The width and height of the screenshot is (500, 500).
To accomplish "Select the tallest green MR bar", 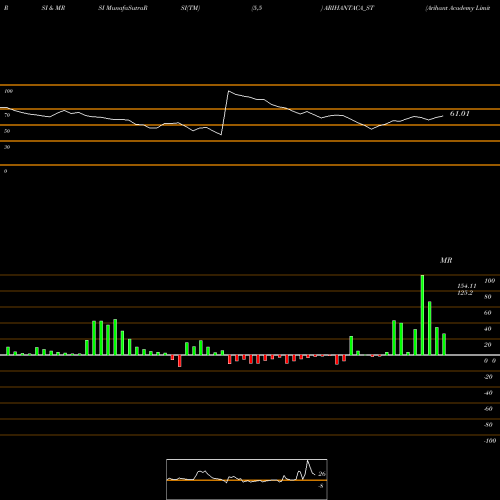I will click(422, 315).
